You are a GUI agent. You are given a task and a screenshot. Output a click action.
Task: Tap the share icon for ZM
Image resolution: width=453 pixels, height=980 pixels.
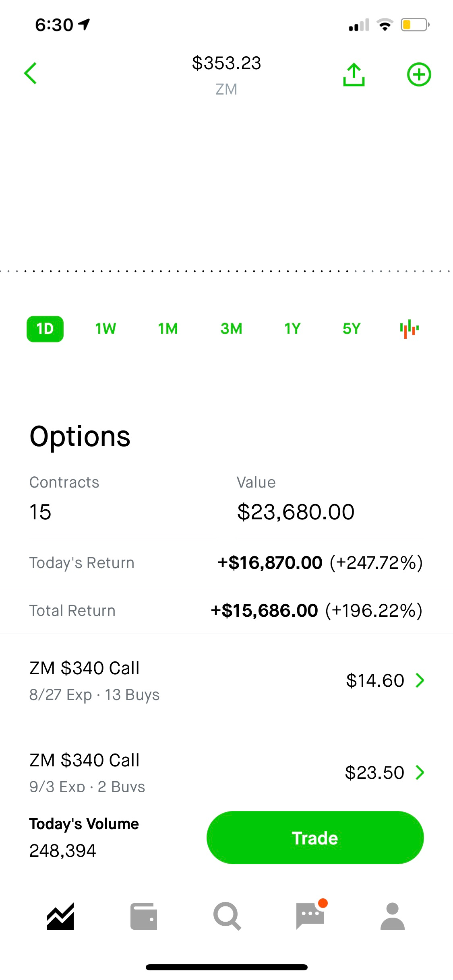(x=354, y=74)
